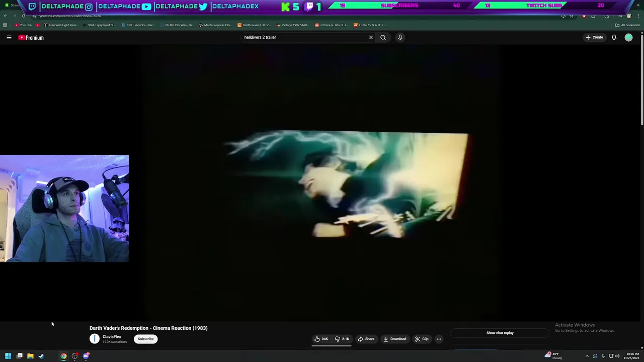644x362 pixels.
Task: Open the volume control in system tray
Action: [617, 356]
